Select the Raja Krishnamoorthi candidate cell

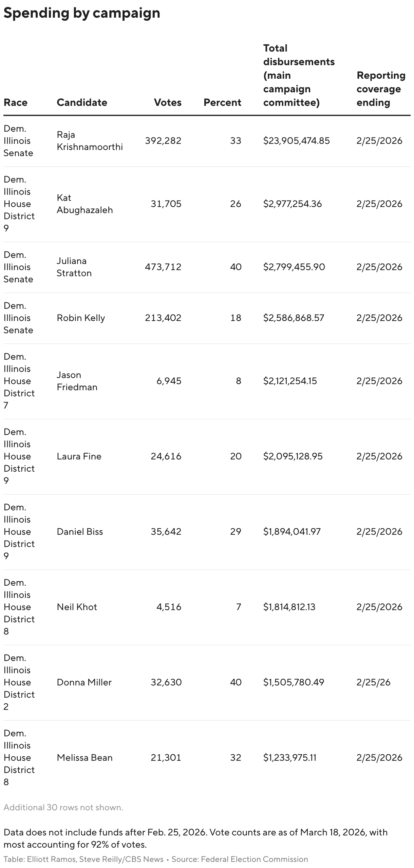click(x=90, y=141)
